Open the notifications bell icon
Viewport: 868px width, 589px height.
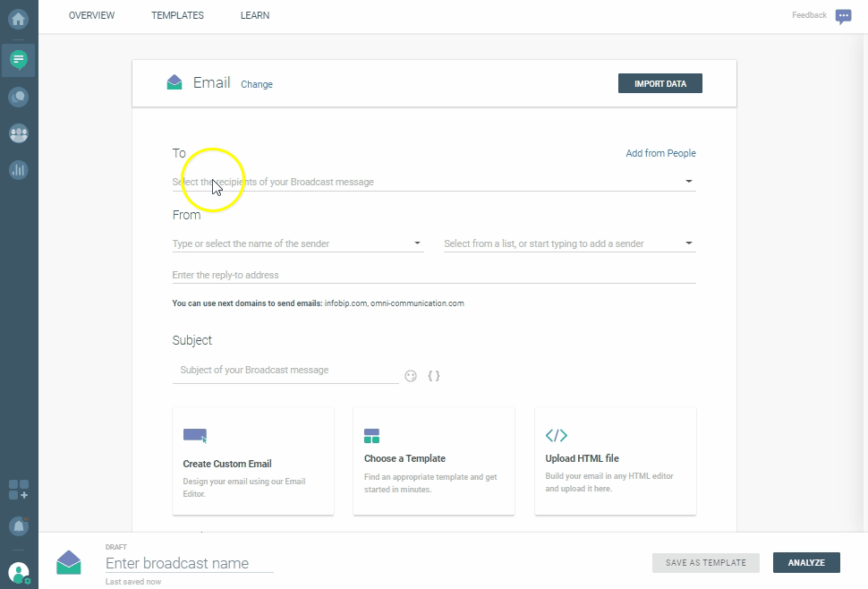point(19,525)
